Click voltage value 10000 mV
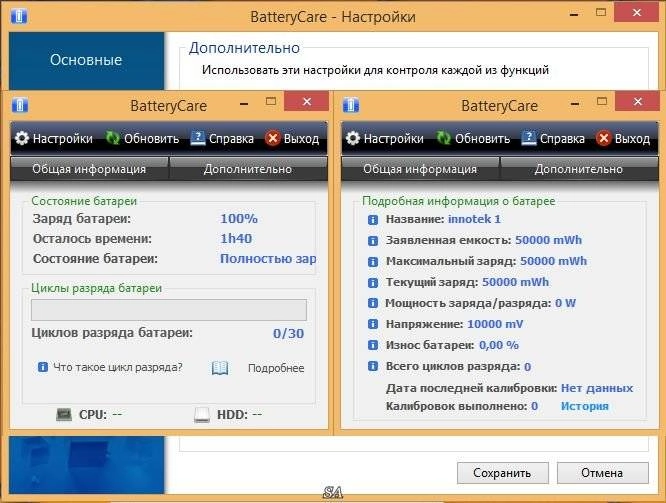The image size is (666, 503). [495, 324]
